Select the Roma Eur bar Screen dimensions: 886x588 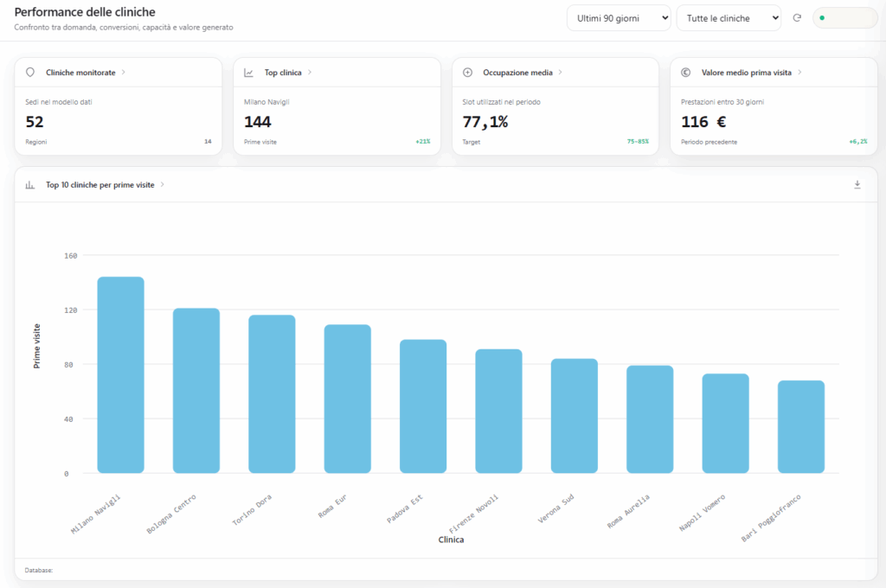[x=348, y=399]
